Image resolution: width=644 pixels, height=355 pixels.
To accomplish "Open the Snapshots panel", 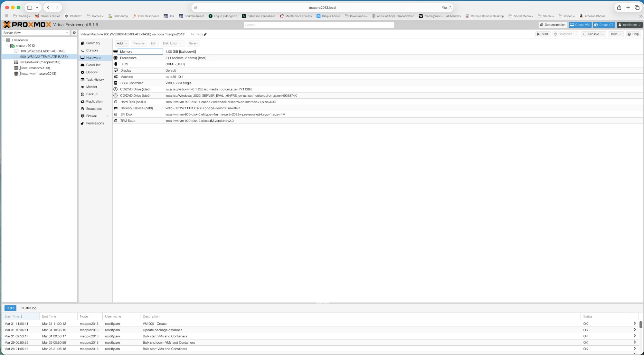I will (x=93, y=109).
